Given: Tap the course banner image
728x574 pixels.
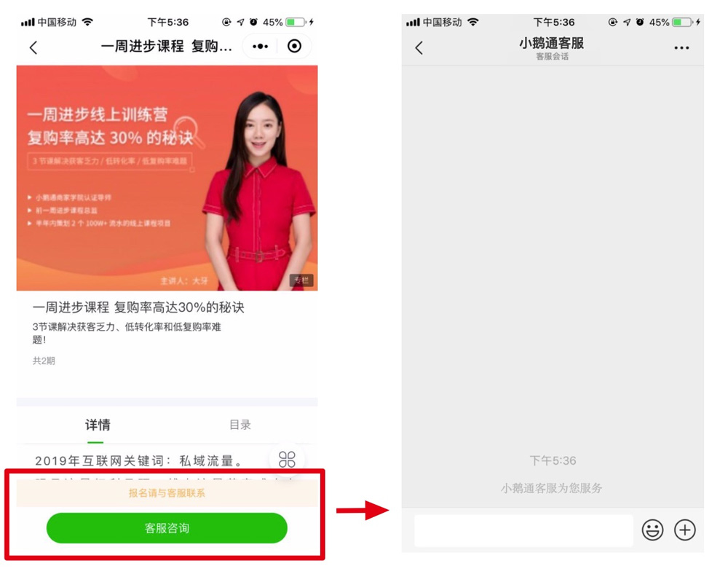Looking at the screenshot, I should [x=167, y=178].
